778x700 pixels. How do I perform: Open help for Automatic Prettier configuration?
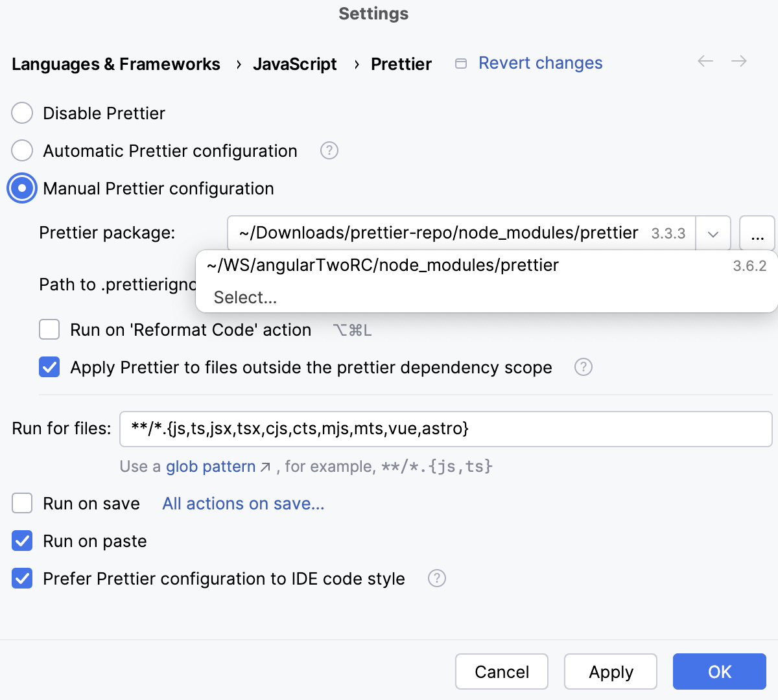click(329, 150)
